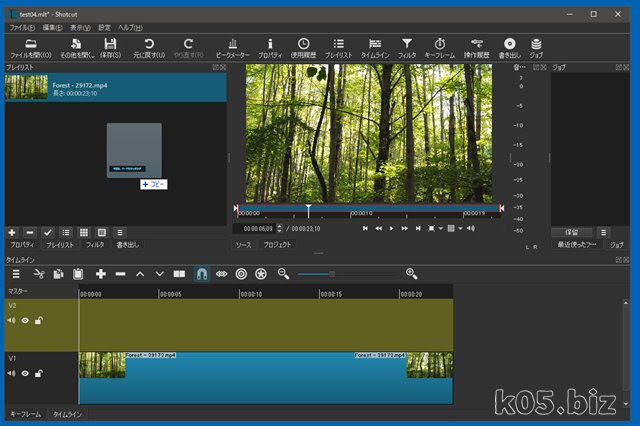Image resolution: width=640 pixels, height=426 pixels.
Task: Open the Export panel disc icon
Action: pyautogui.click(x=509, y=48)
